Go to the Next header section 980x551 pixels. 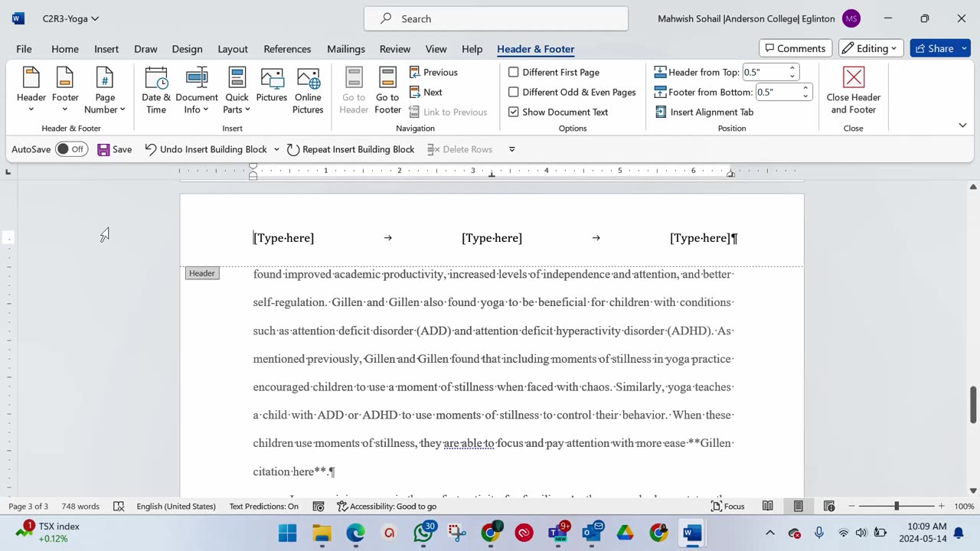[x=426, y=92]
